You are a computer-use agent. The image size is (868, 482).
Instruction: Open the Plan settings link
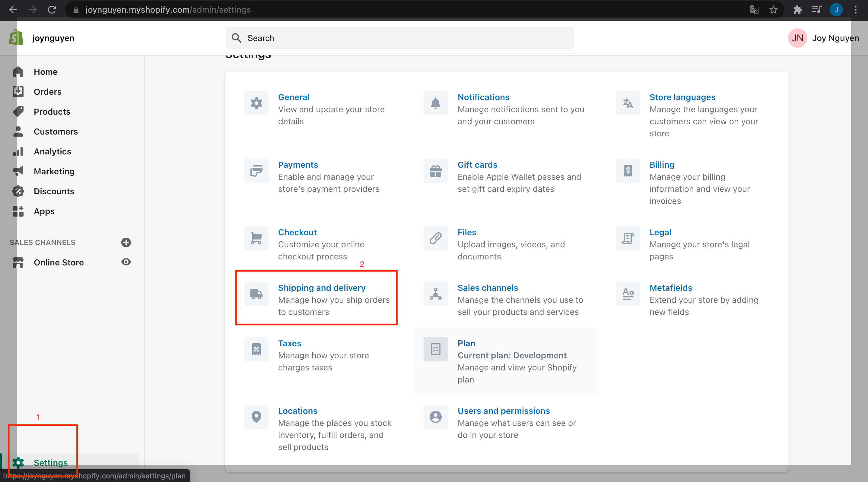pyautogui.click(x=466, y=343)
